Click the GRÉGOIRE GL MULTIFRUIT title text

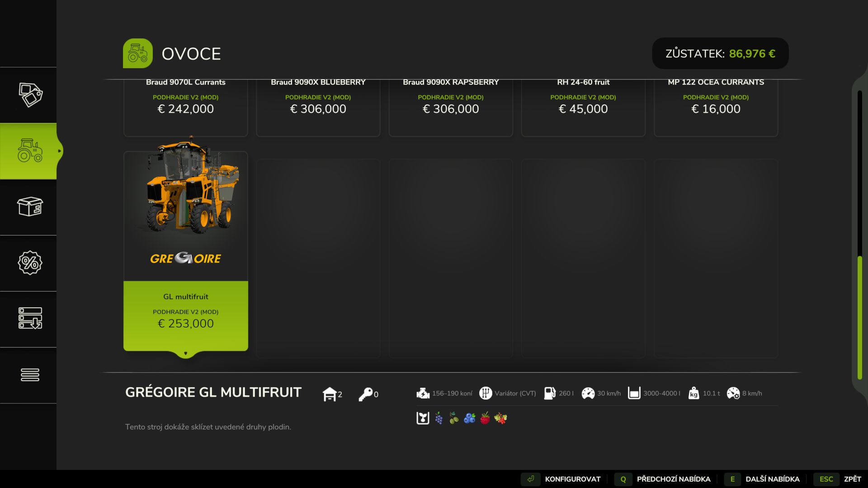click(213, 392)
